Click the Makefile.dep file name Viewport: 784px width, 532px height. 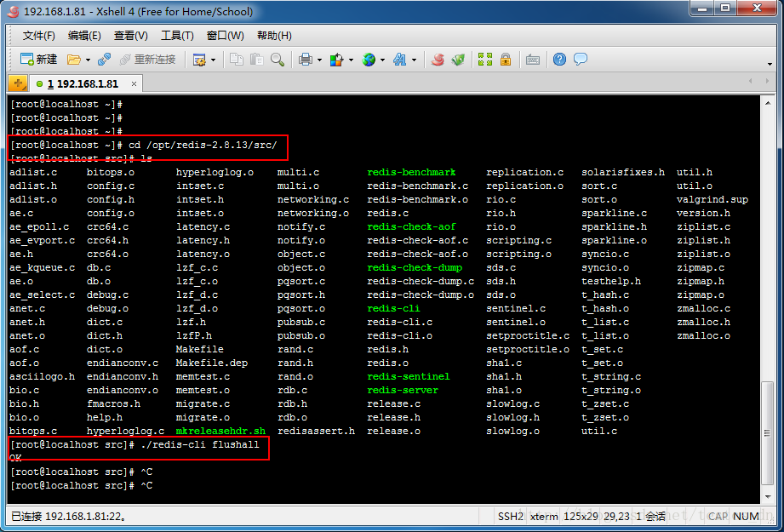pyautogui.click(x=211, y=363)
